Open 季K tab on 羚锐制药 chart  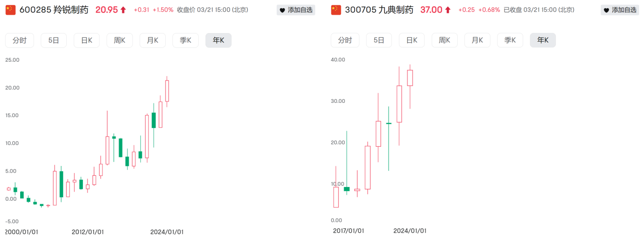(185, 40)
